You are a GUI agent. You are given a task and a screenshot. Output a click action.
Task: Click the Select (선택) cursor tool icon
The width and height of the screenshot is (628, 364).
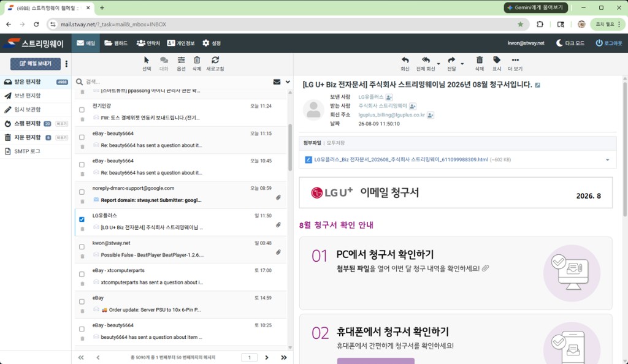coord(147,61)
